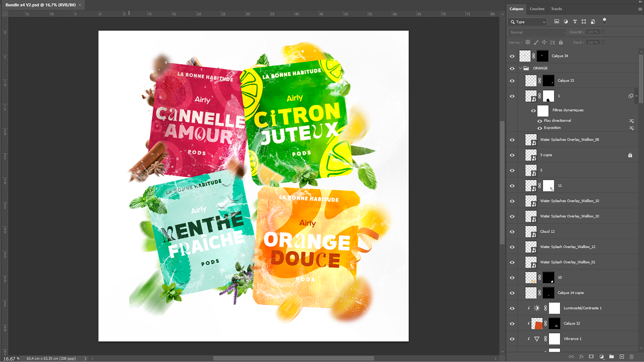Switch to the Couches tab
This screenshot has width=644, height=362.
pyautogui.click(x=537, y=8)
